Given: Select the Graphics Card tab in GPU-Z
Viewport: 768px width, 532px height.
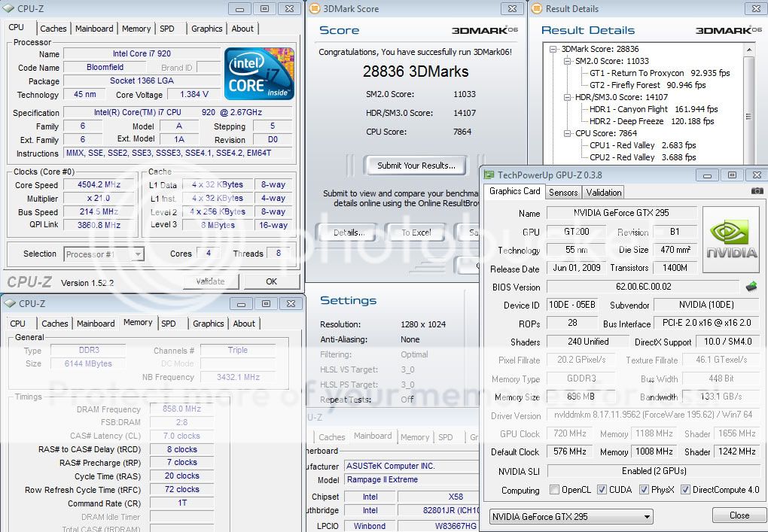Looking at the screenshot, I should point(514,191).
